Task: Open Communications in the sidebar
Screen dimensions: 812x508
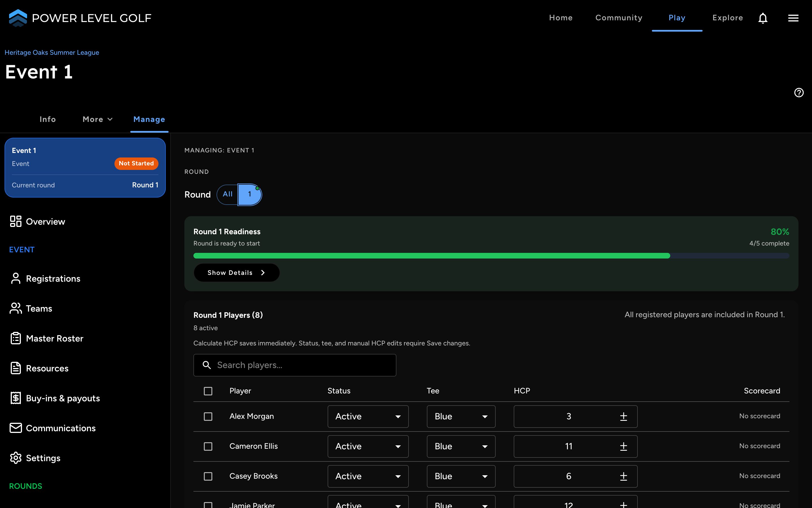Action: pyautogui.click(x=53, y=428)
